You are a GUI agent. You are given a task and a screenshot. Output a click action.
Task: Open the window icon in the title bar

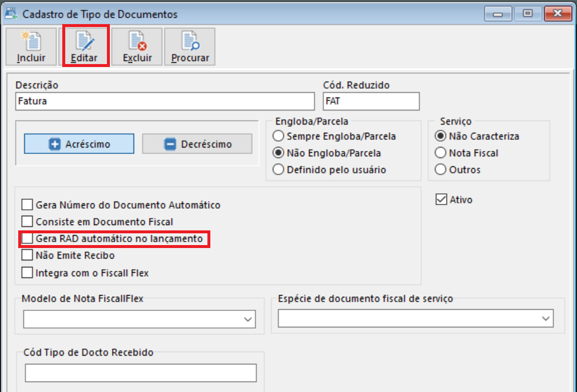point(11,14)
